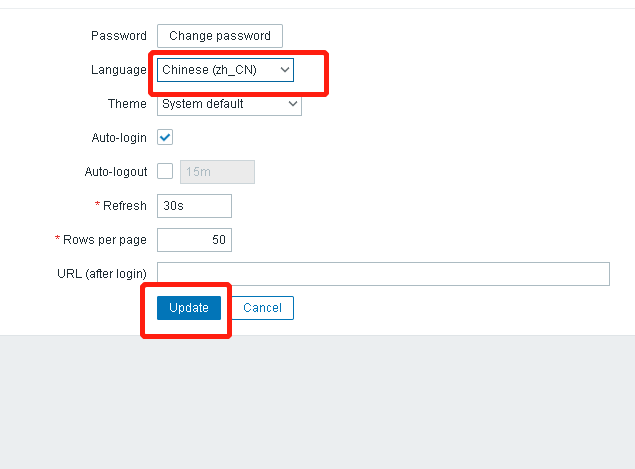Click the Theme field label
The height and width of the screenshot is (469, 635).
coord(127,104)
